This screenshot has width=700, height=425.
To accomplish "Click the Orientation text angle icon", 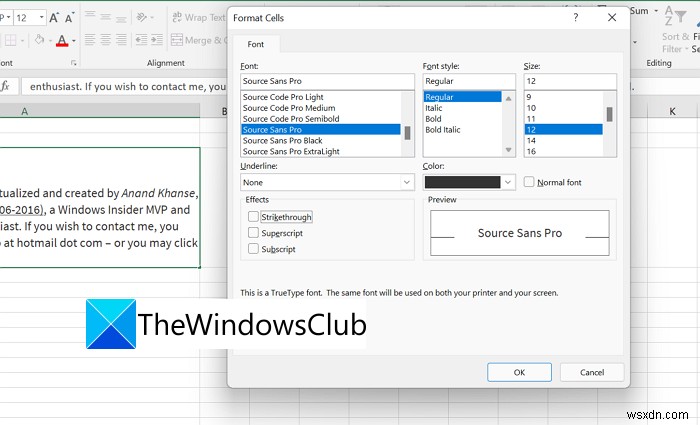I will (142, 17).
